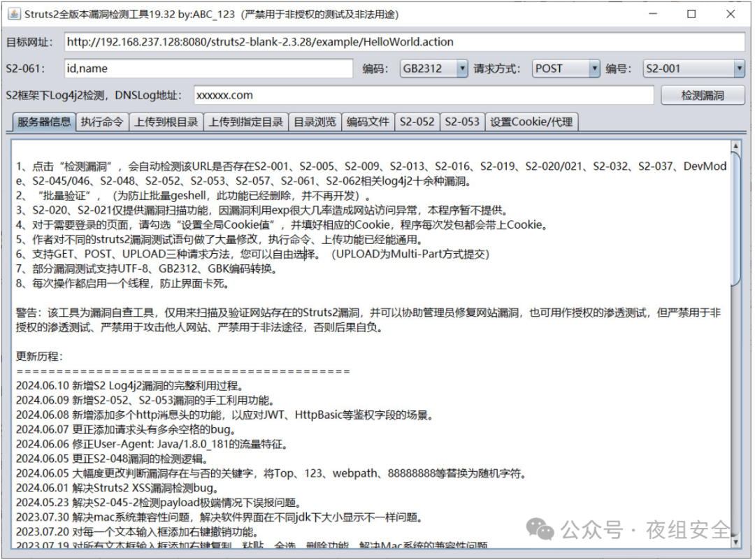Screen dimensions: 755x560
Task: Click the scrollbar down arrow in text area
Action: [x=735, y=543]
